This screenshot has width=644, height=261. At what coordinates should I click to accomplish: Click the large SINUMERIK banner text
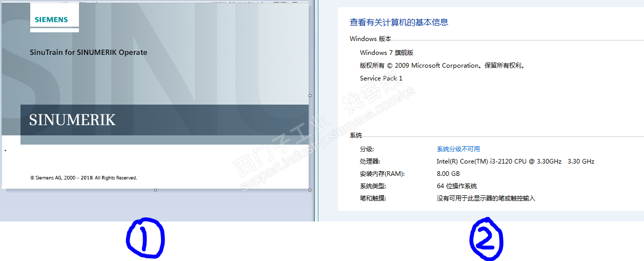click(x=72, y=120)
